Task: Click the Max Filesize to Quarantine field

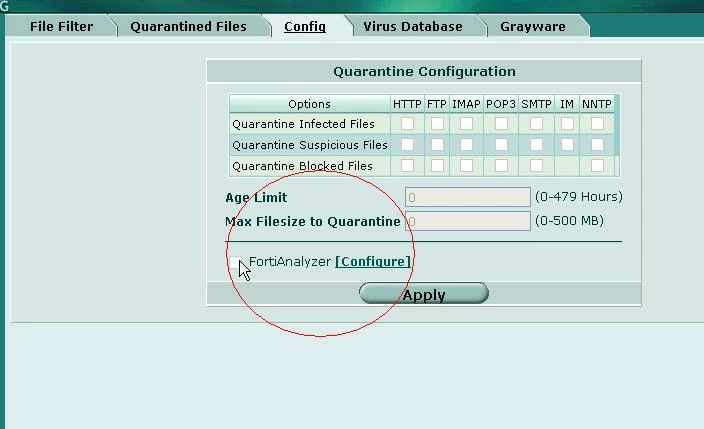Action: coord(468,221)
